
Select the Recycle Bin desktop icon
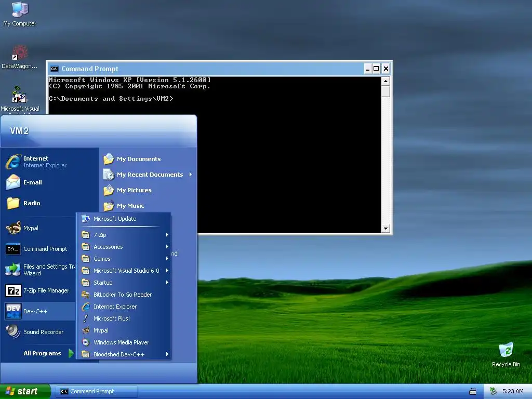coord(506,355)
